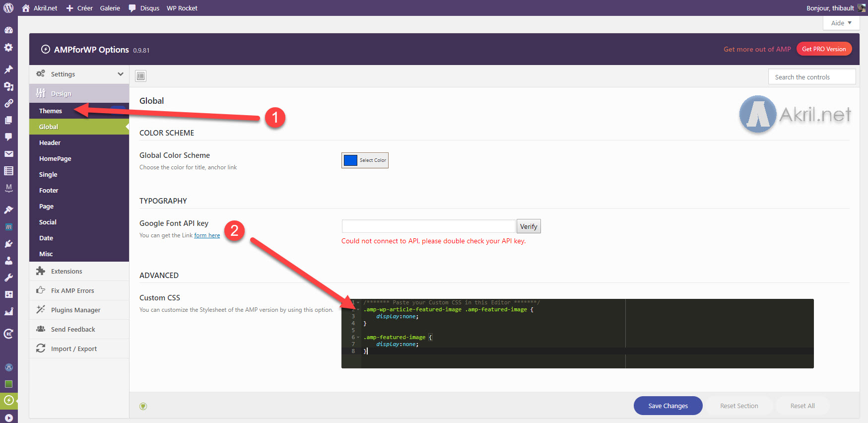This screenshot has height=423, width=868.
Task: Open the circular RE icon
Action: pos(8,334)
